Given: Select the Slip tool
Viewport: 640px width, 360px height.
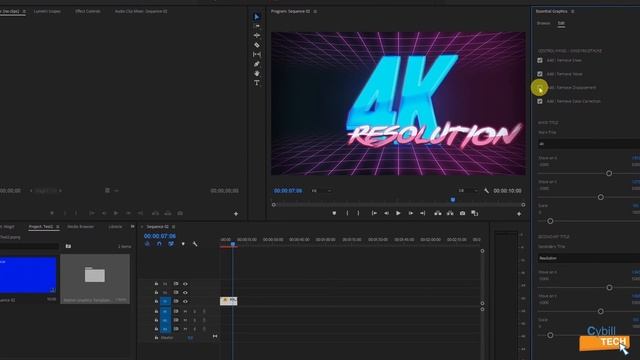Looking at the screenshot, I should tap(257, 54).
